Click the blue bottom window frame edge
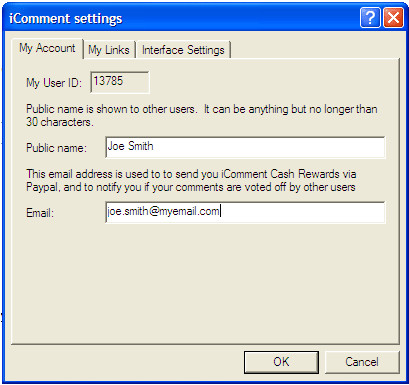The height and width of the screenshot is (385, 409). 204,383
